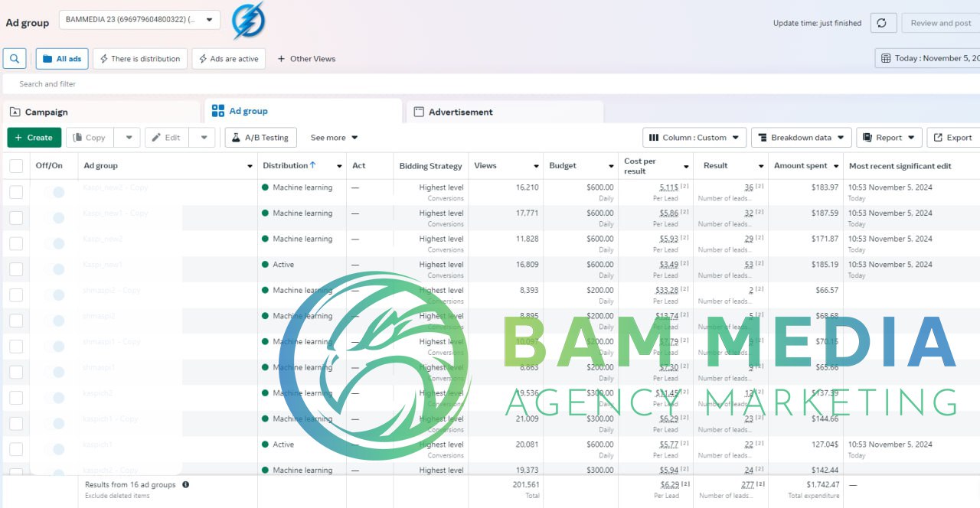Image resolution: width=980 pixels, height=508 pixels.
Task: Toggle the on/off switch in the $187.59 row
Action: point(54,218)
